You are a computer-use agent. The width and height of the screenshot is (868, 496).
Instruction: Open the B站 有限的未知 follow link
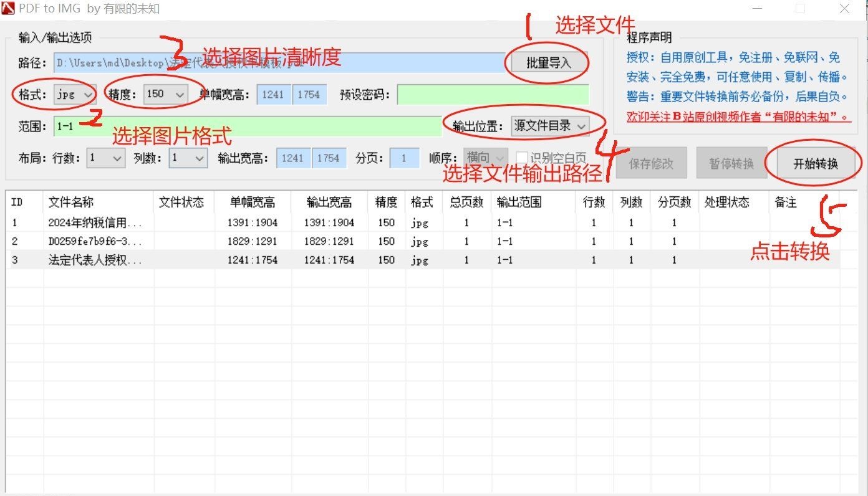(x=738, y=117)
